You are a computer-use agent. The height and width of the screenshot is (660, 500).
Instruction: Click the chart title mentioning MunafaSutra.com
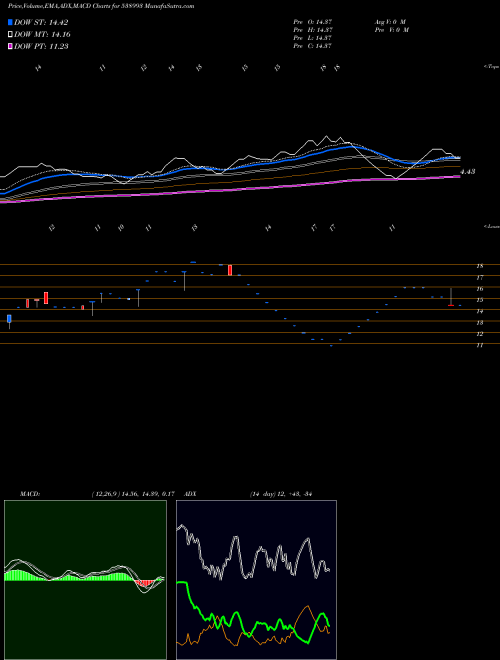coord(101,7)
